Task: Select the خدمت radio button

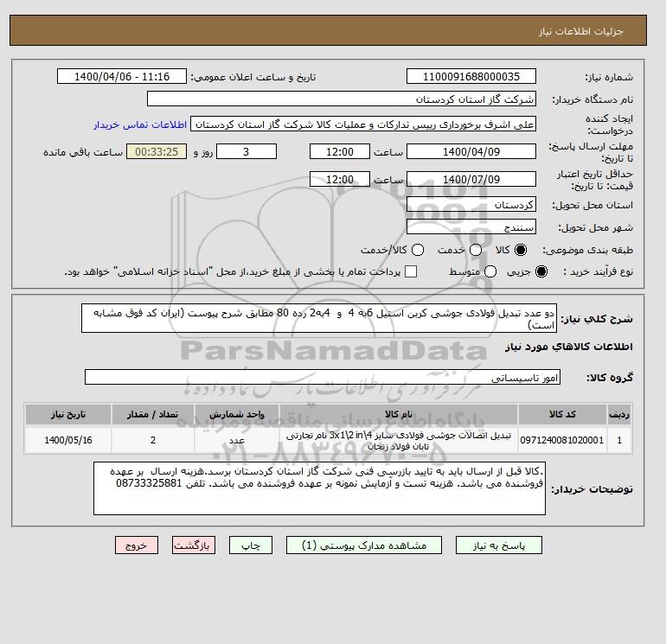Action: point(476,250)
